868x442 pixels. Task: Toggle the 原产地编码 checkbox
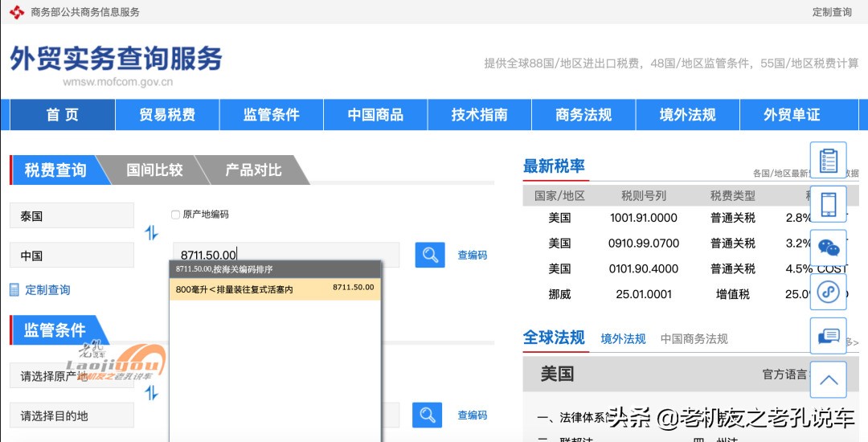click(175, 215)
